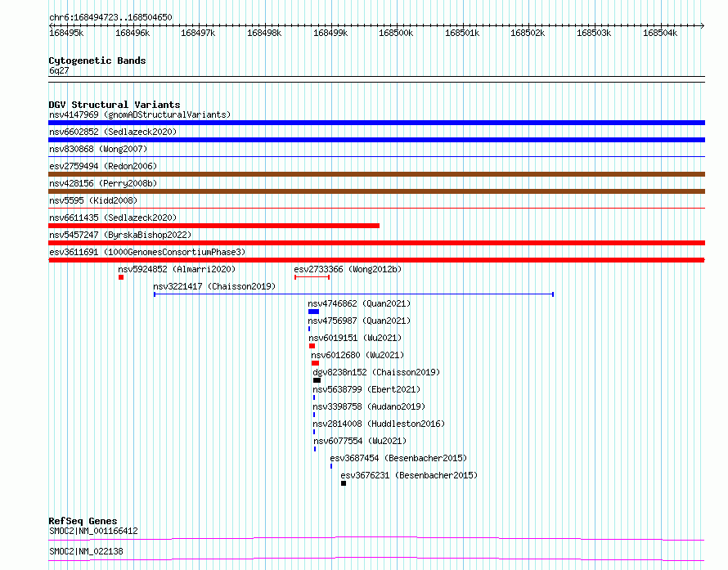Select nsv5595 (Kidd2008) variant label
The image size is (728, 570).
click(93, 200)
